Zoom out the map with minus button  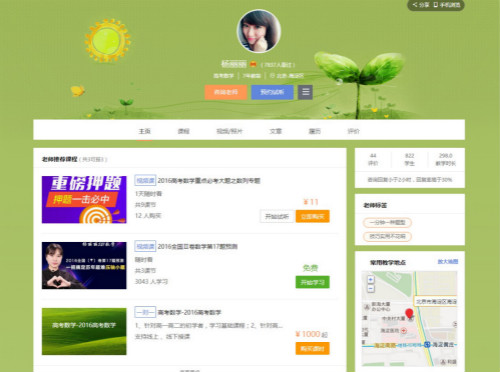371,288
